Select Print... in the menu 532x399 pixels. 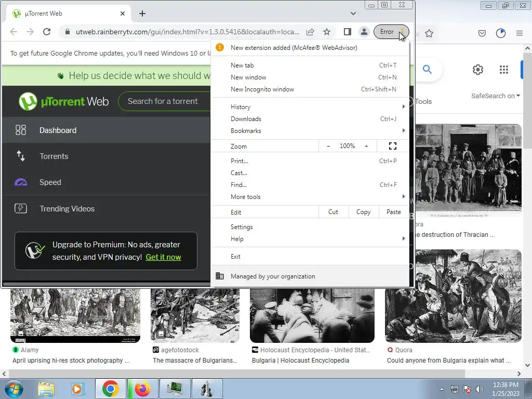tap(310, 161)
